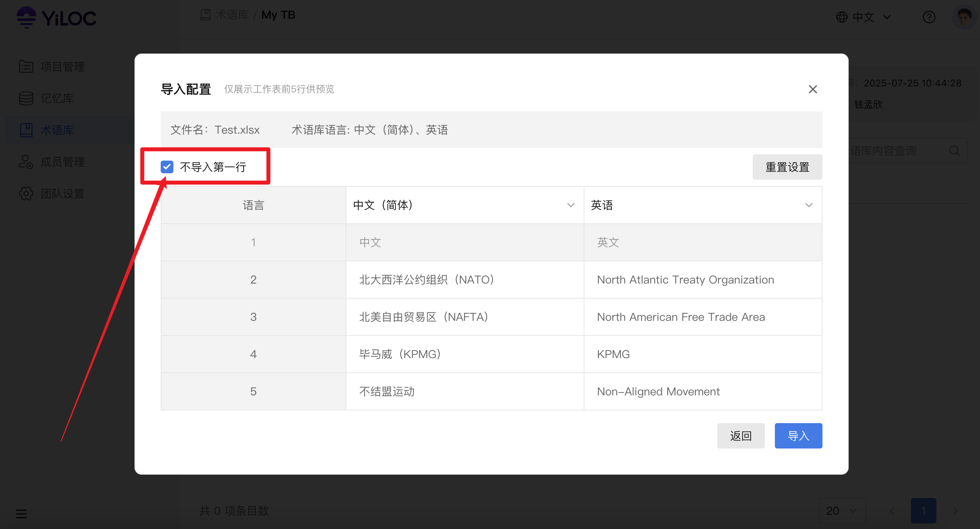Go to the next page arrow

(955, 511)
